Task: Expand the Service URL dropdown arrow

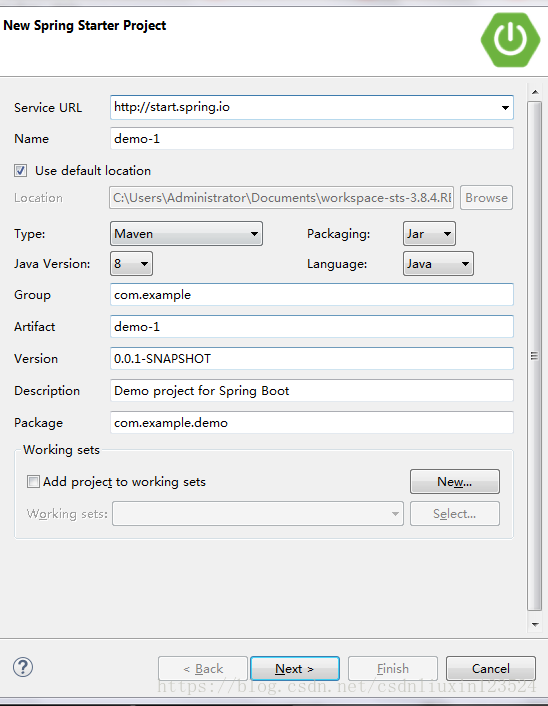Action: click(x=505, y=108)
